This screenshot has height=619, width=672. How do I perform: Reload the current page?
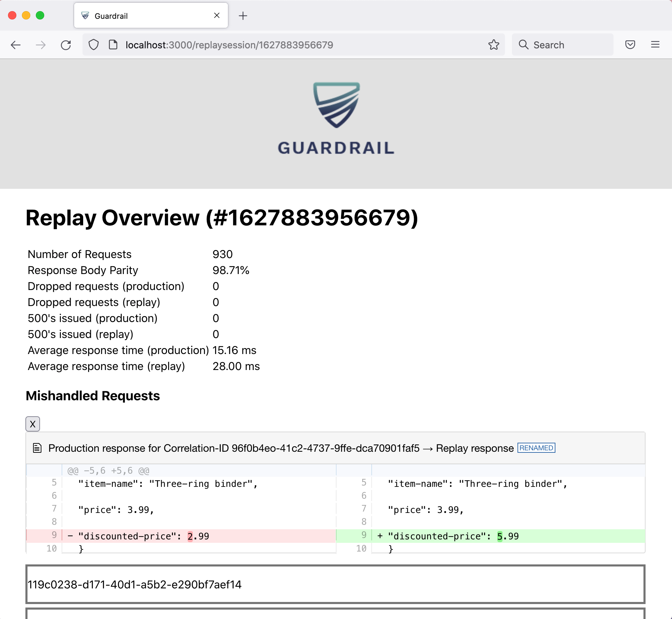click(66, 45)
